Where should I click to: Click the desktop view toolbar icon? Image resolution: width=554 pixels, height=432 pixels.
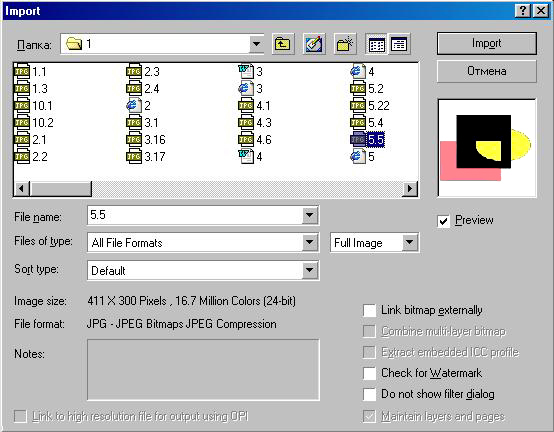pos(314,44)
